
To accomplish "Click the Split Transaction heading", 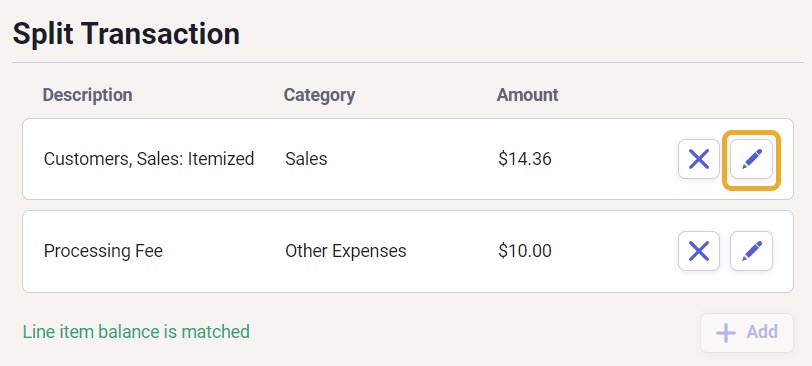I will point(126,34).
